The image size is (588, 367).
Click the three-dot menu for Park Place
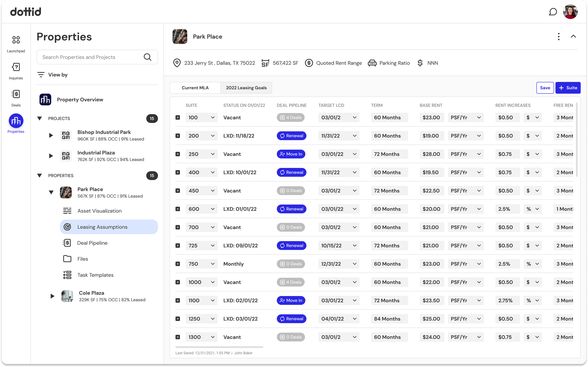(x=558, y=37)
